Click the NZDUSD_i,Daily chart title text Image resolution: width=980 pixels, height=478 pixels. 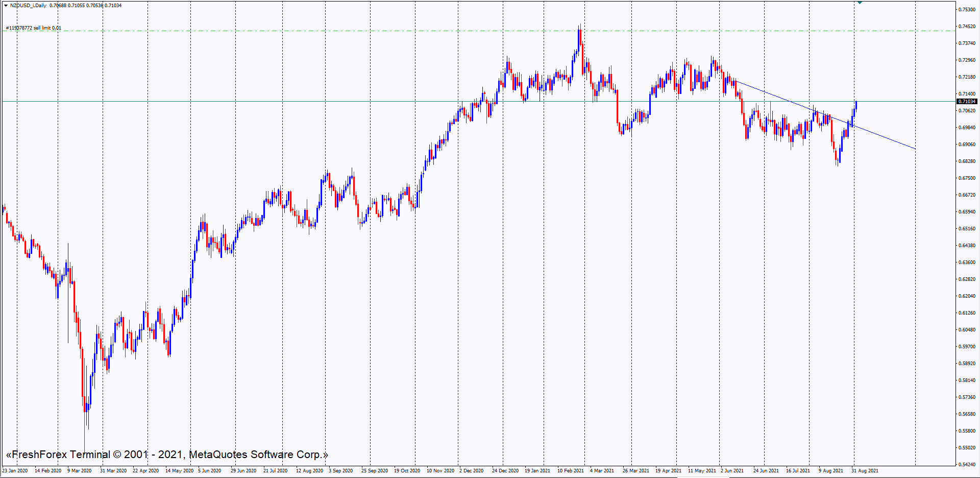pyautogui.click(x=29, y=6)
